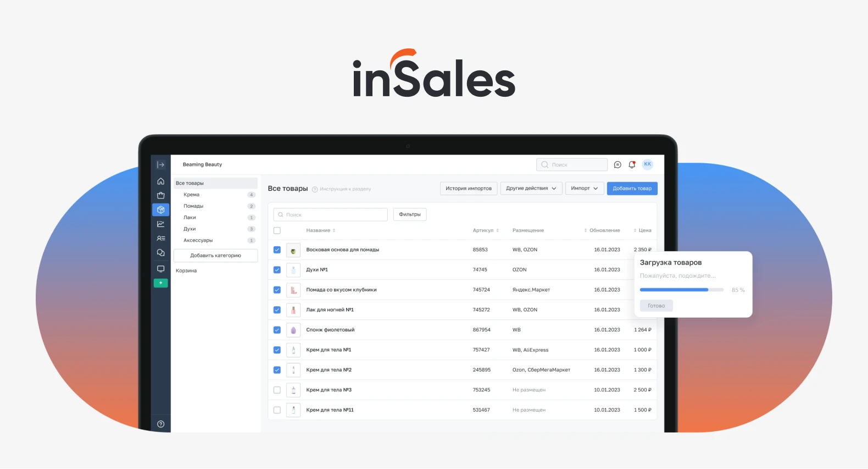Viewport: 868px width, 469px height.
Task: Click the Добавить товар button
Action: tap(632, 189)
